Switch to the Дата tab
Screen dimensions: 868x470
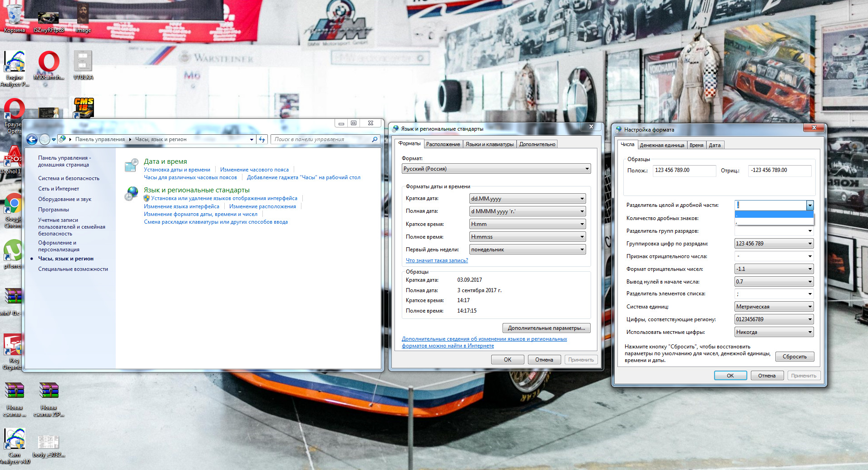pos(715,145)
